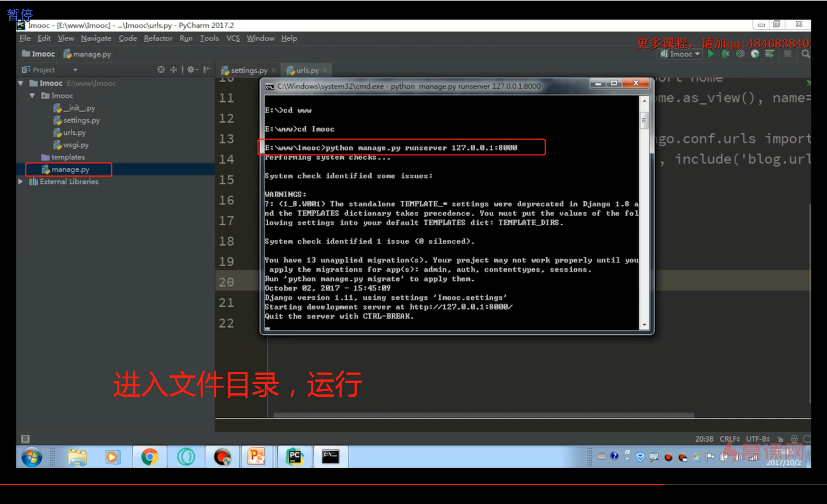The width and height of the screenshot is (827, 504).
Task: Click the UTF-8 encoding selector
Action: click(758, 439)
